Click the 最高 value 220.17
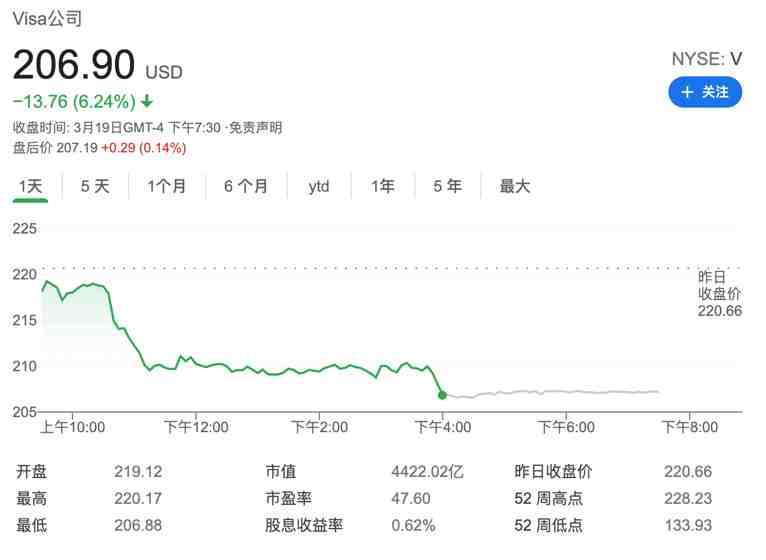 (x=138, y=498)
